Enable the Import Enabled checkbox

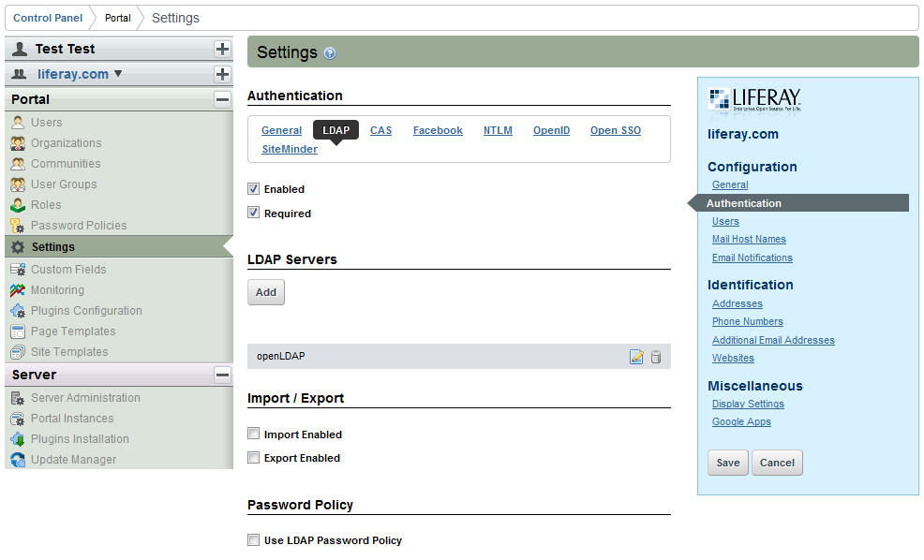tap(253, 435)
